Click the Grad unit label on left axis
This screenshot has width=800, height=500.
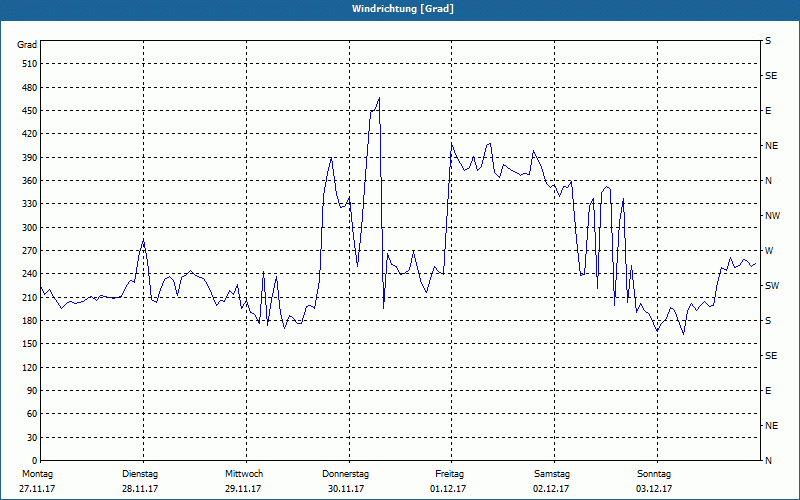(27, 45)
